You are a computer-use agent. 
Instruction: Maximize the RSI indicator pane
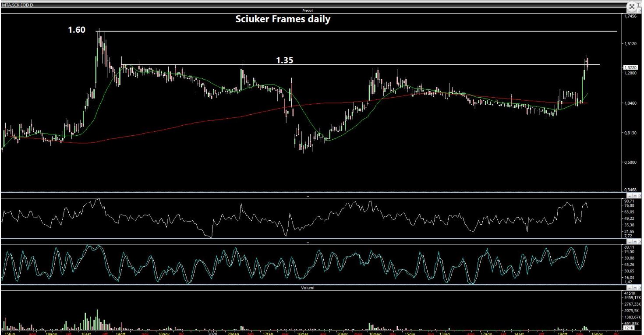[x=635, y=196]
